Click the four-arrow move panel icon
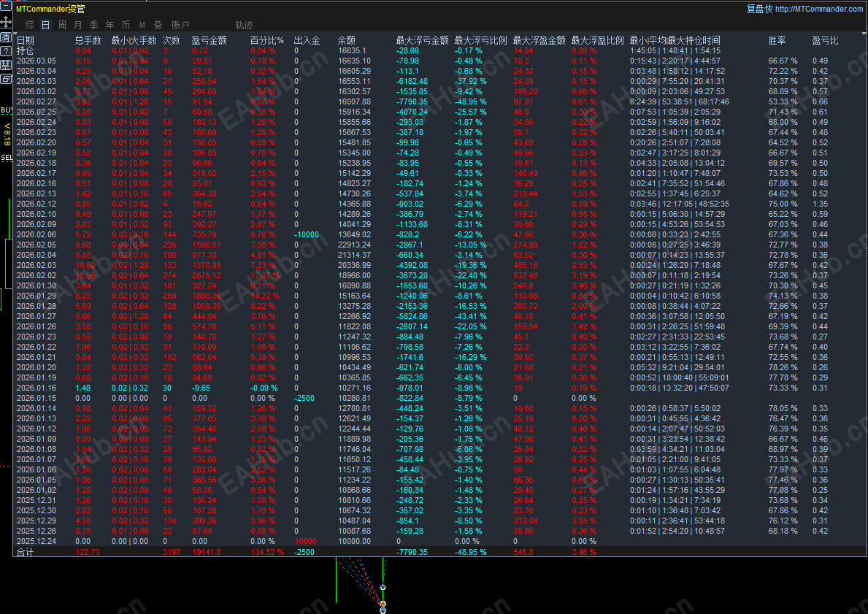Image resolution: width=868 pixels, height=614 pixels. click(6, 22)
